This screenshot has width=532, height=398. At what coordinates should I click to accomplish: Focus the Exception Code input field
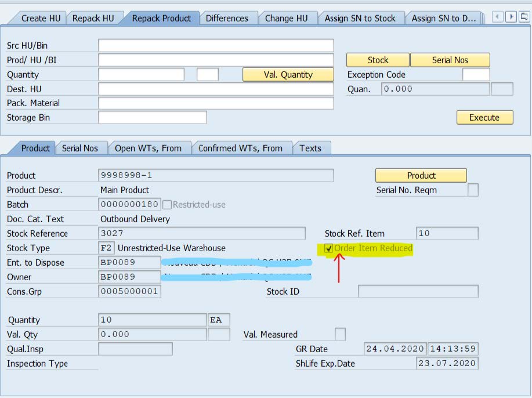point(476,74)
